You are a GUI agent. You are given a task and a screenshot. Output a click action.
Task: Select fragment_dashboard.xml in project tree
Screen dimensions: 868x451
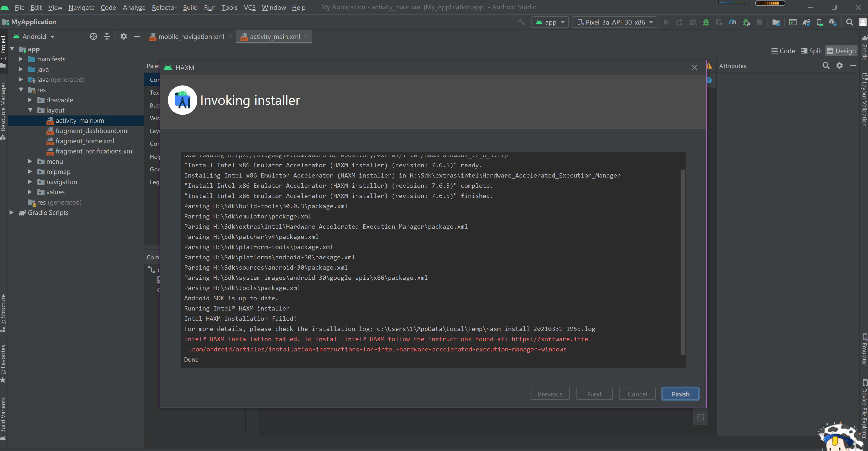(92, 131)
